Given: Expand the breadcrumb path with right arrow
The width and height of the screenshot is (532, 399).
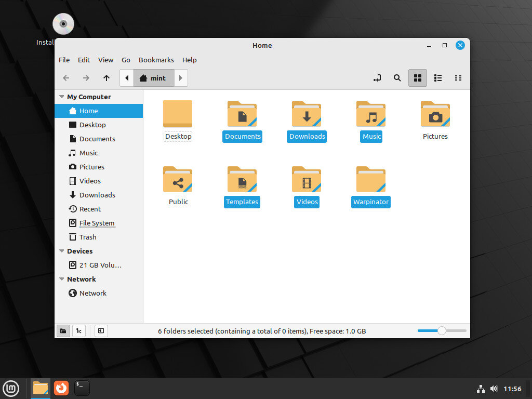Looking at the screenshot, I should tap(180, 78).
